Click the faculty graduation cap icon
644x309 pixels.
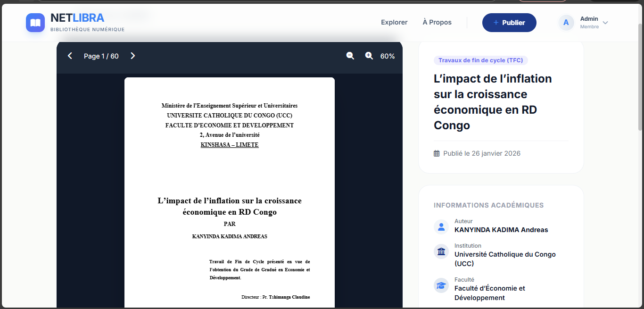[x=441, y=285]
